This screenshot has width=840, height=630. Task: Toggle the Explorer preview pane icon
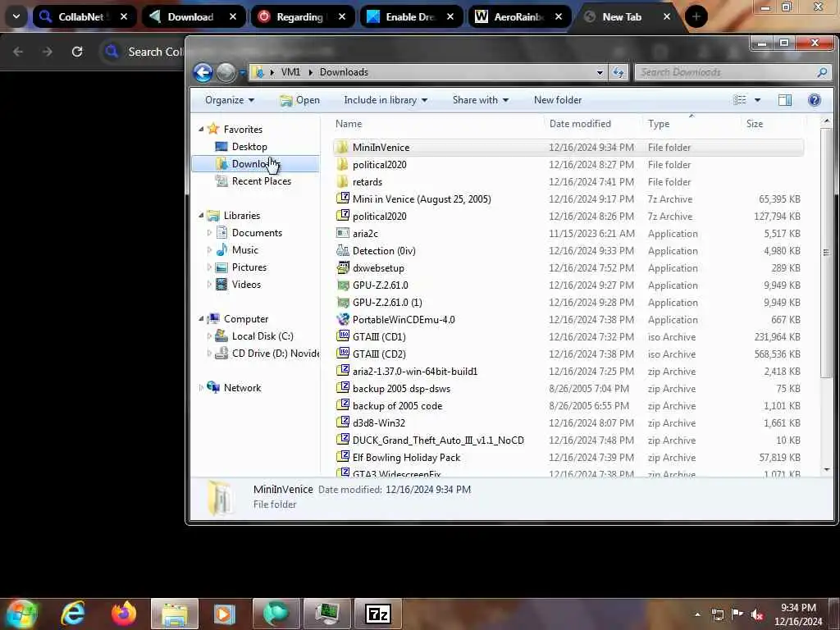click(785, 100)
